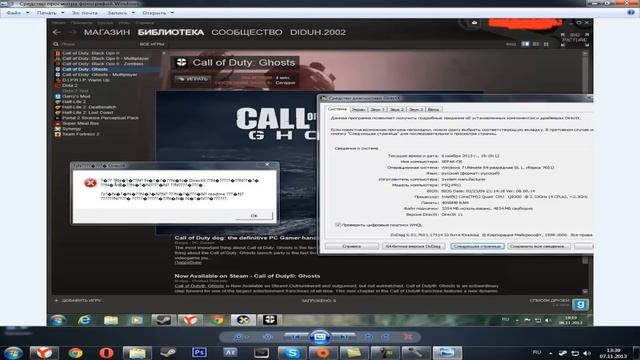This screenshot has height=360, width=640.
Task: Open the МАГАЗИН section in Steam
Action: (x=107, y=32)
